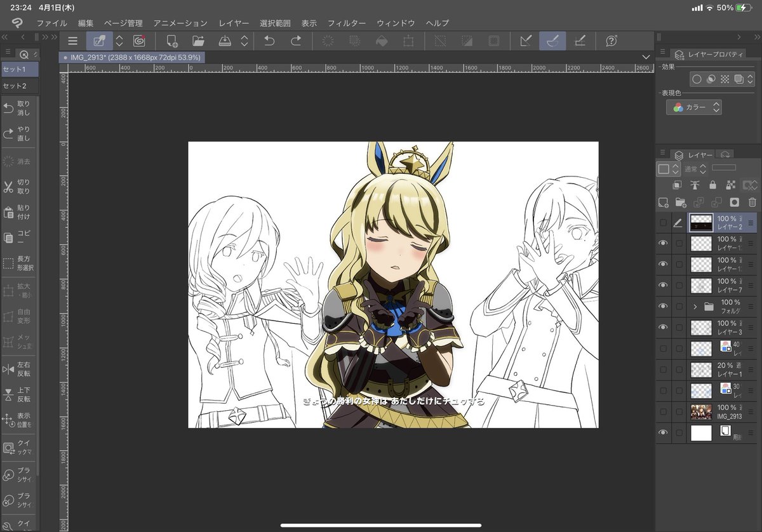Switch to IMG_2913 canvas tab
Image resolution: width=762 pixels, height=532 pixels.
(x=132, y=57)
